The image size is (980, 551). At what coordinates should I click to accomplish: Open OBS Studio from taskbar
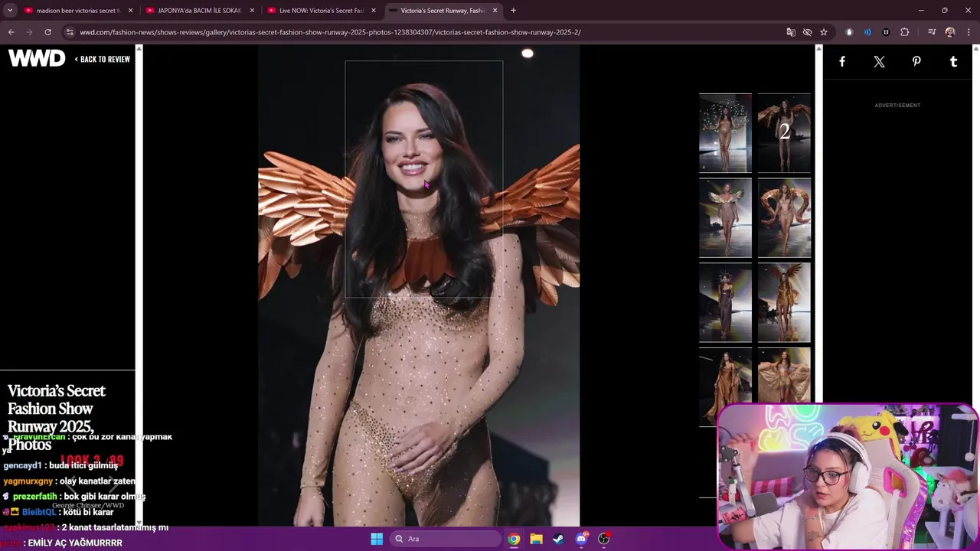pyautogui.click(x=603, y=539)
